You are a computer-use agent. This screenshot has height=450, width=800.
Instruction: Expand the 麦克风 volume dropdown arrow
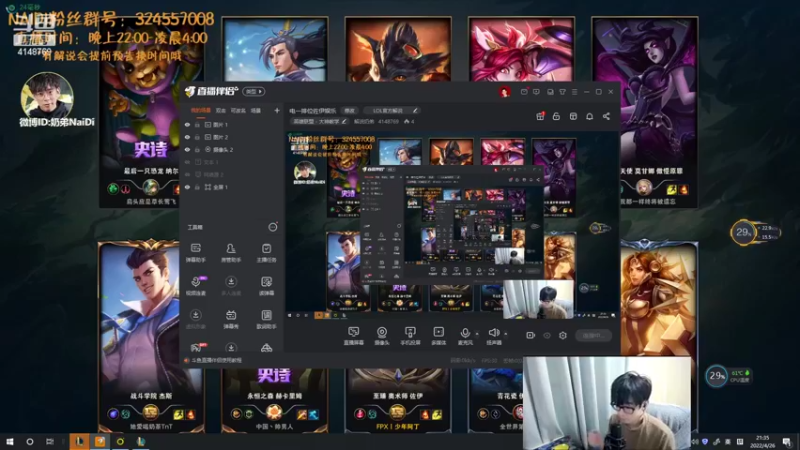[x=477, y=334]
